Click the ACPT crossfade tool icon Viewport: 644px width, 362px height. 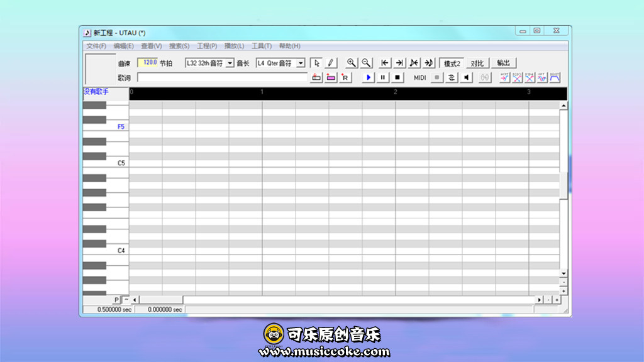(505, 77)
